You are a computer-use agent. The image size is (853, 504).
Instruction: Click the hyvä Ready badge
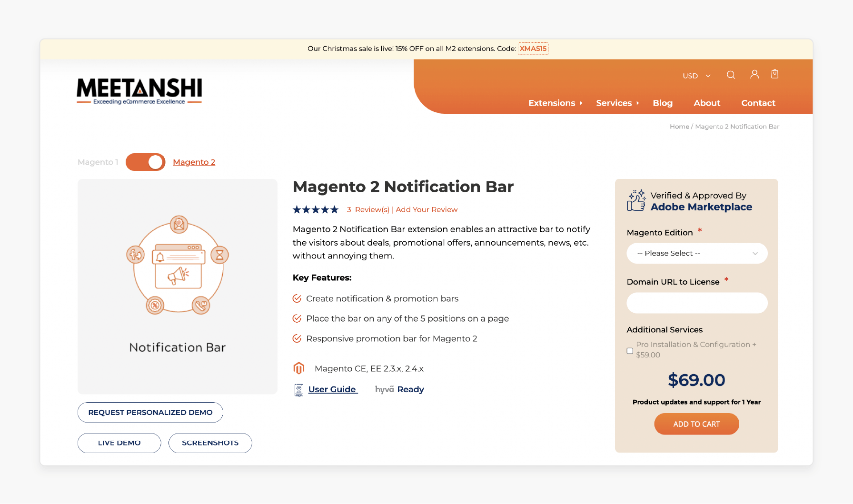pyautogui.click(x=399, y=389)
